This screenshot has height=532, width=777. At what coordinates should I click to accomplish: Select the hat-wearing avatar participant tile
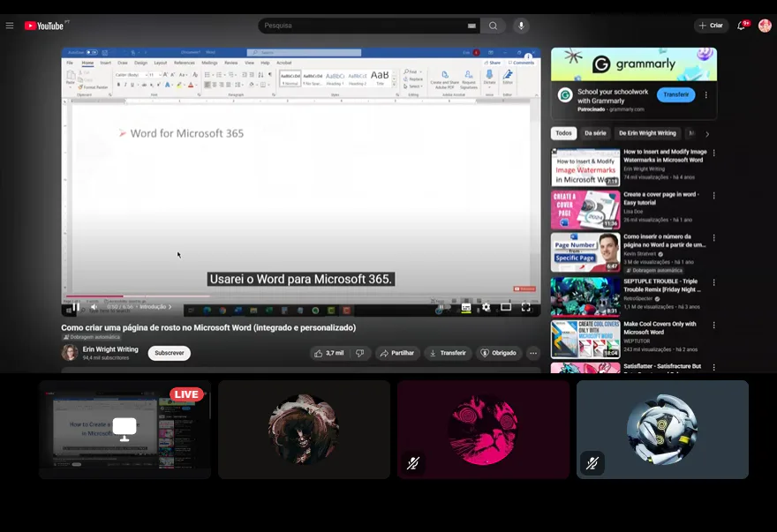304,430
